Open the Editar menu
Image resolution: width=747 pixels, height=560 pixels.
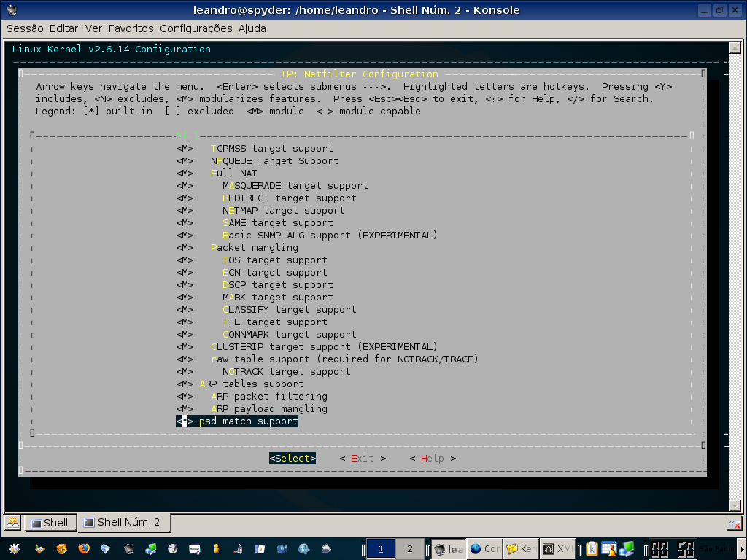coord(64,28)
